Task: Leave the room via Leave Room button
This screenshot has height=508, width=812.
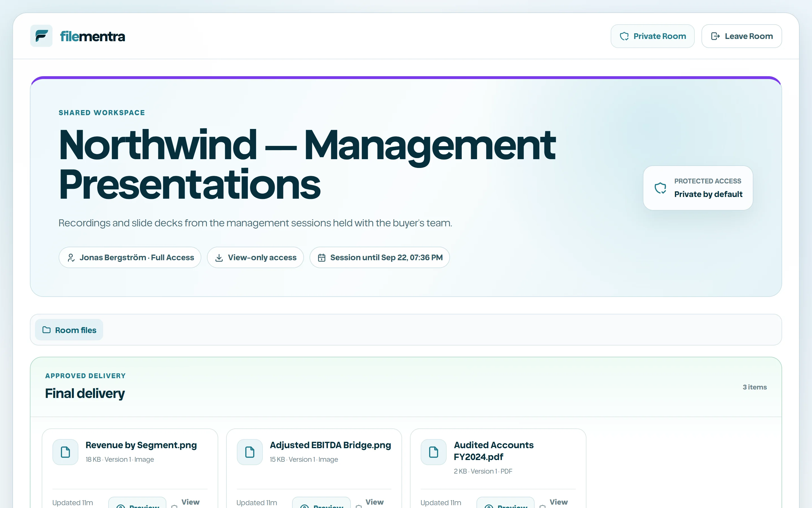Action: (x=742, y=36)
